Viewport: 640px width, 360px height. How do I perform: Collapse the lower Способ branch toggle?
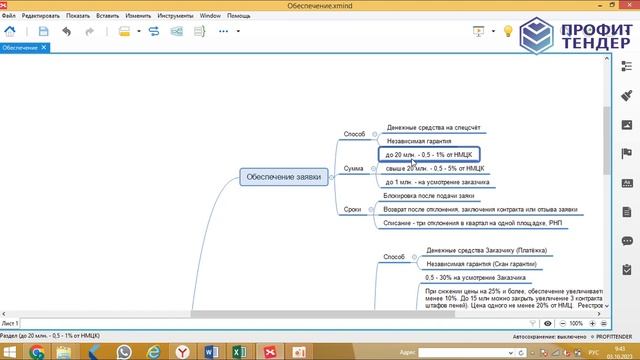coord(414,257)
